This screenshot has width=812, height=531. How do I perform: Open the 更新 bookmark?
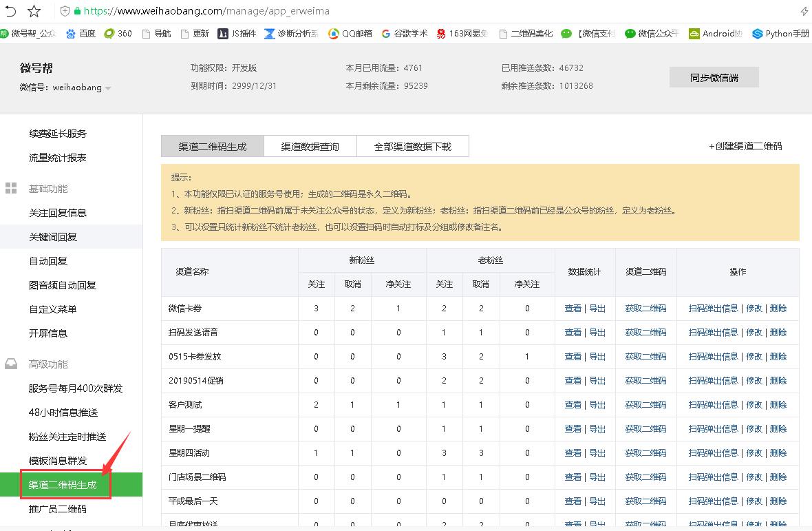pyautogui.click(x=195, y=34)
